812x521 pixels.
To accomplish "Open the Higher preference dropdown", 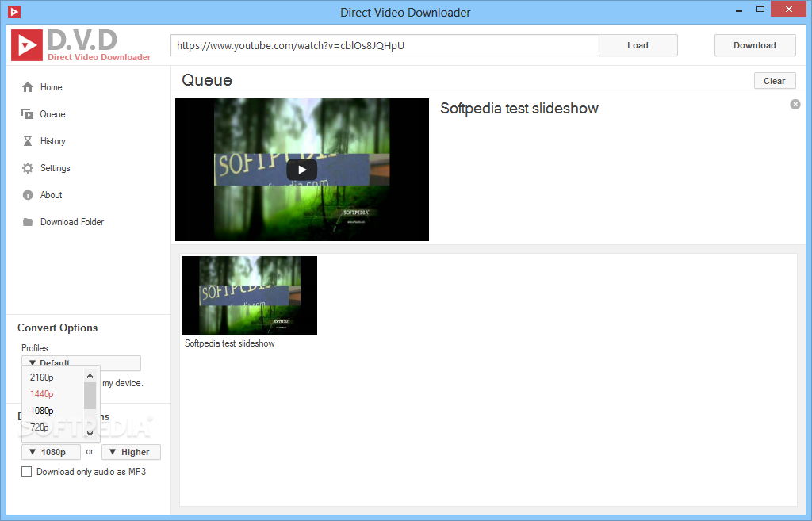I will coord(131,452).
